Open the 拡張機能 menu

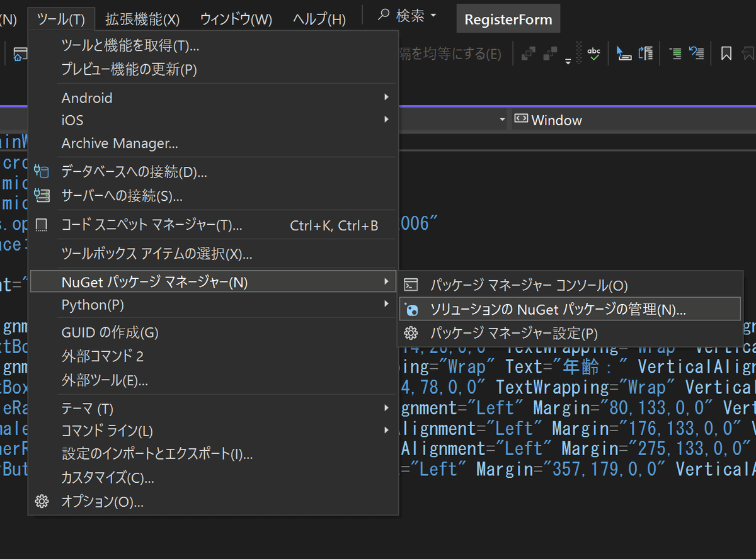[x=142, y=19]
